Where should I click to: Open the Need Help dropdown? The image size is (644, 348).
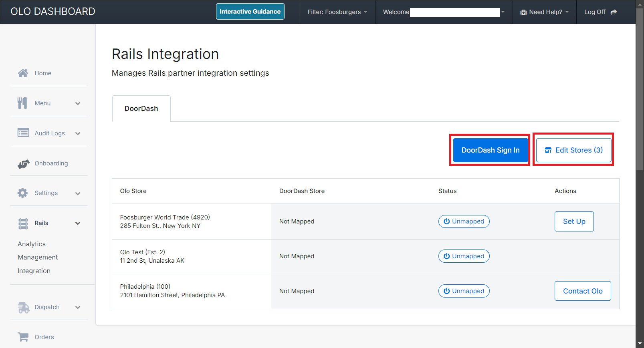tap(545, 12)
